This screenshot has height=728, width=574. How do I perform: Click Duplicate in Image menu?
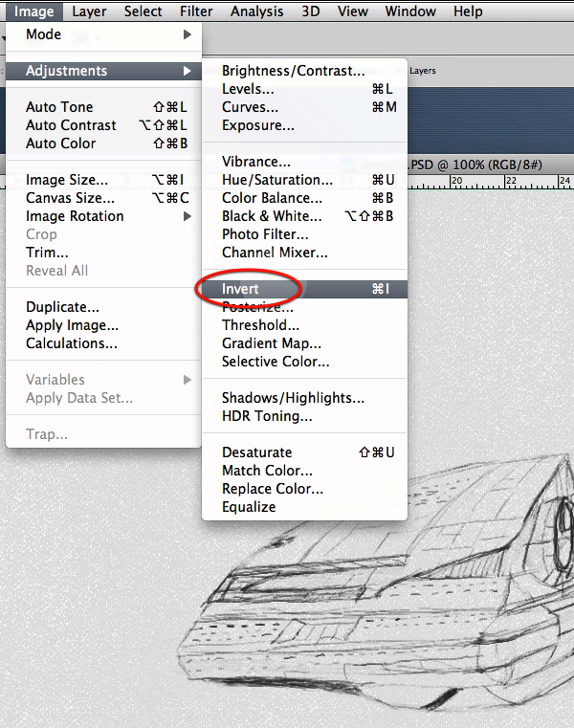[62, 307]
